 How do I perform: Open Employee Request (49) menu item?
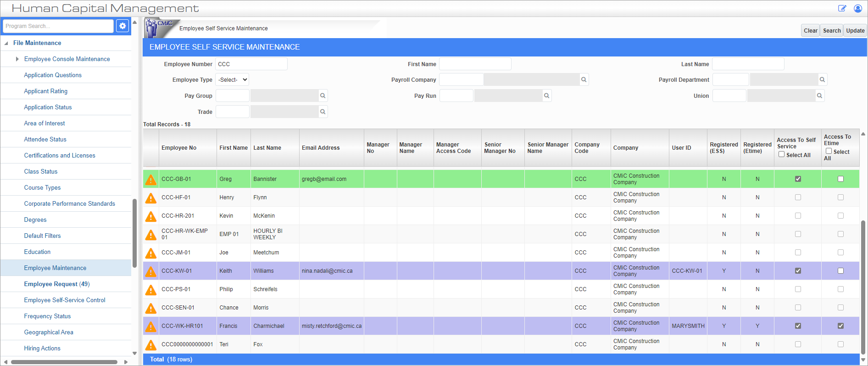[x=57, y=284]
